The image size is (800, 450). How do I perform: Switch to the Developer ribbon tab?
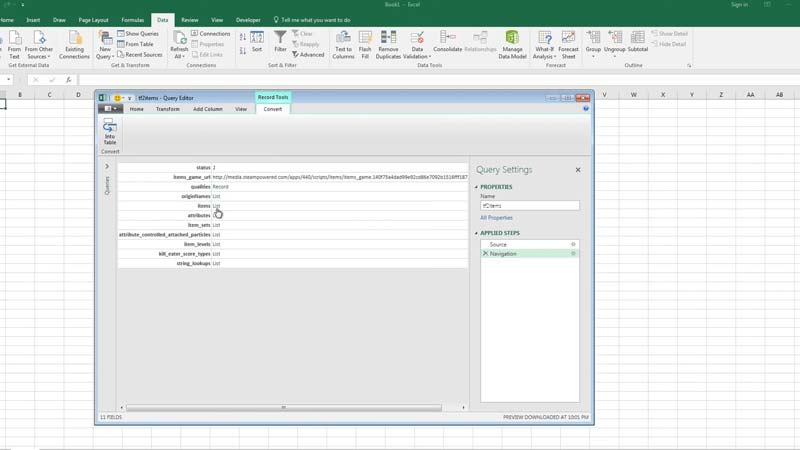(x=248, y=20)
